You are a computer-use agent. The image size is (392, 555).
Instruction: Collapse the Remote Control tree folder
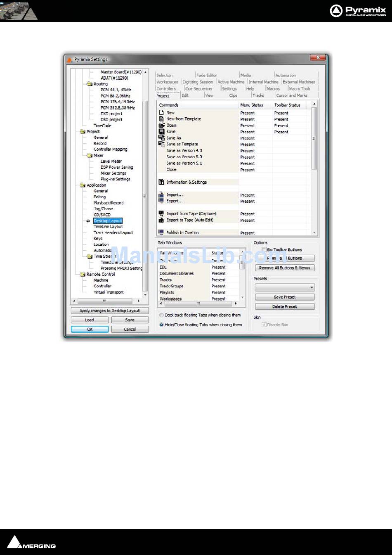click(83, 274)
